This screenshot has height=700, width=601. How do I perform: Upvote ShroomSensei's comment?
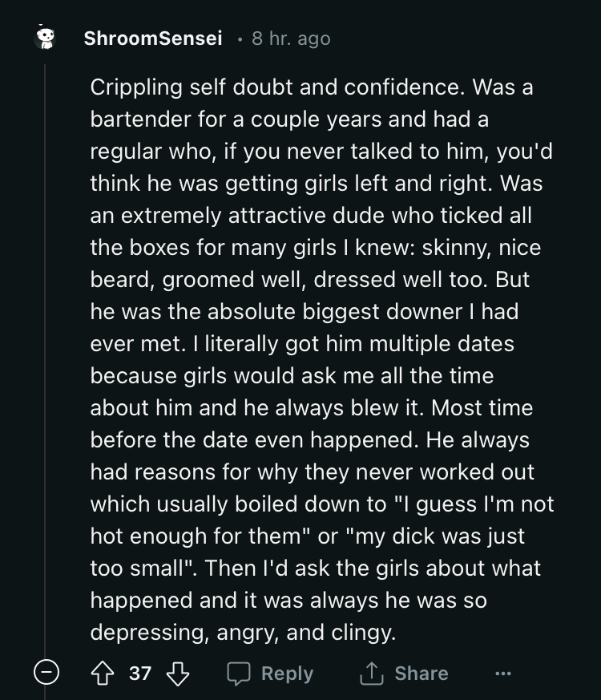click(x=103, y=674)
